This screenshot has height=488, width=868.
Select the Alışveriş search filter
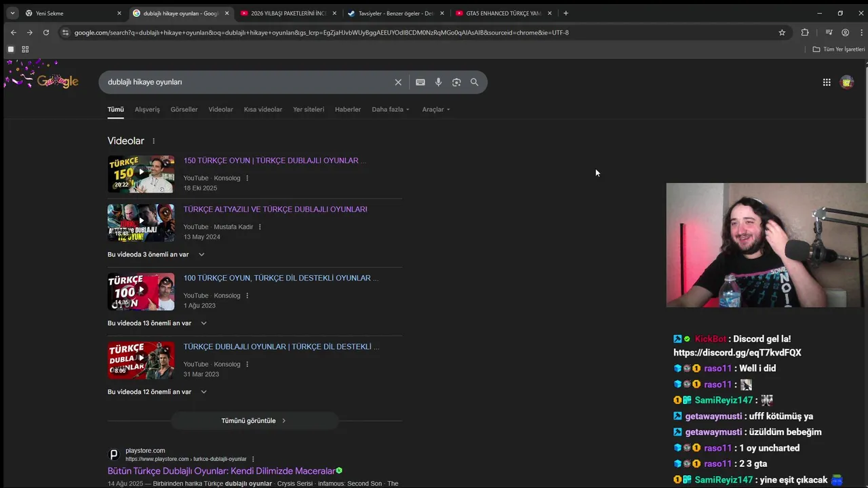147,109
